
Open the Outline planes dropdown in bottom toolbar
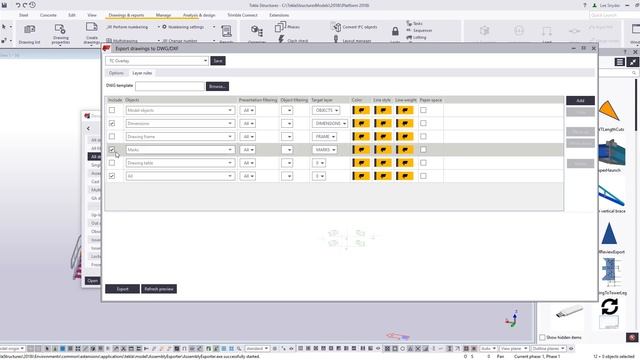548,349
